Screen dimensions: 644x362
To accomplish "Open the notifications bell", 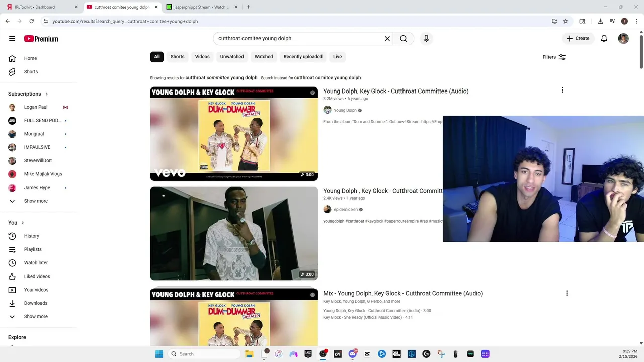I will click(604, 39).
